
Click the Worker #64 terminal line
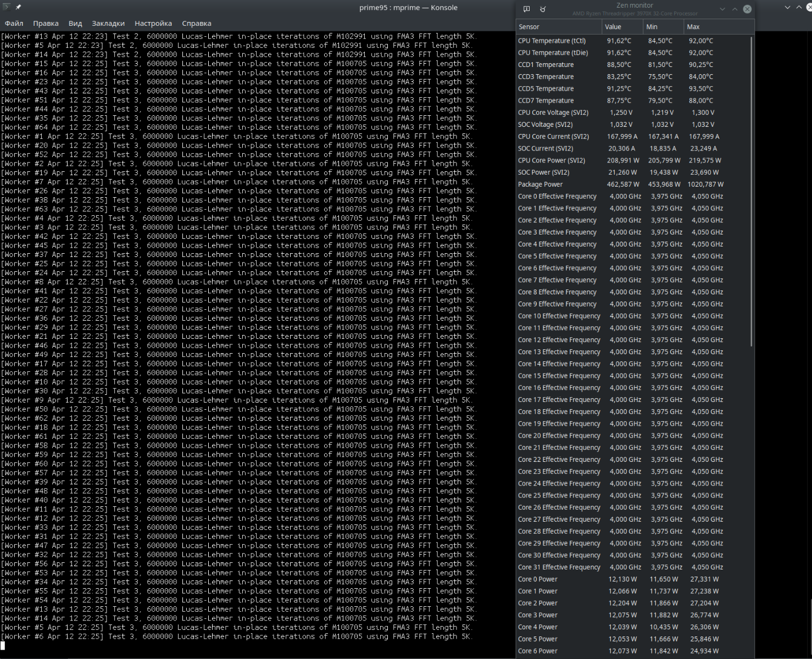click(239, 127)
